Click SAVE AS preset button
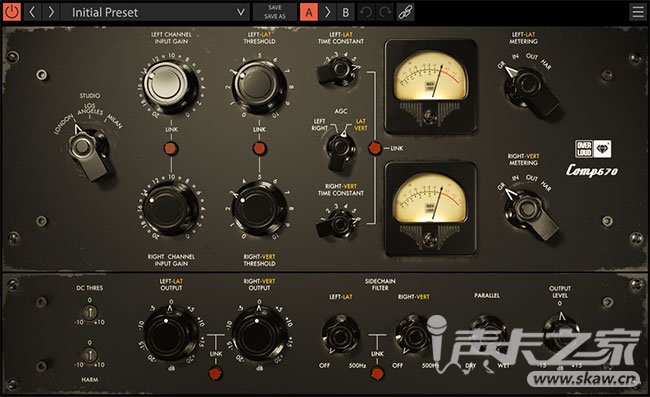The width and height of the screenshot is (650, 397). 274,17
